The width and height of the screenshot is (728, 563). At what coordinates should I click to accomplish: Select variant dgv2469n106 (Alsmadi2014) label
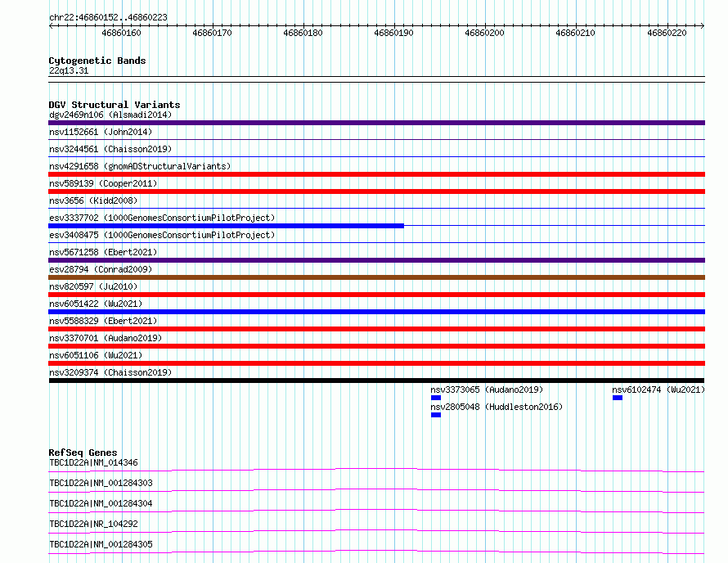pos(110,115)
